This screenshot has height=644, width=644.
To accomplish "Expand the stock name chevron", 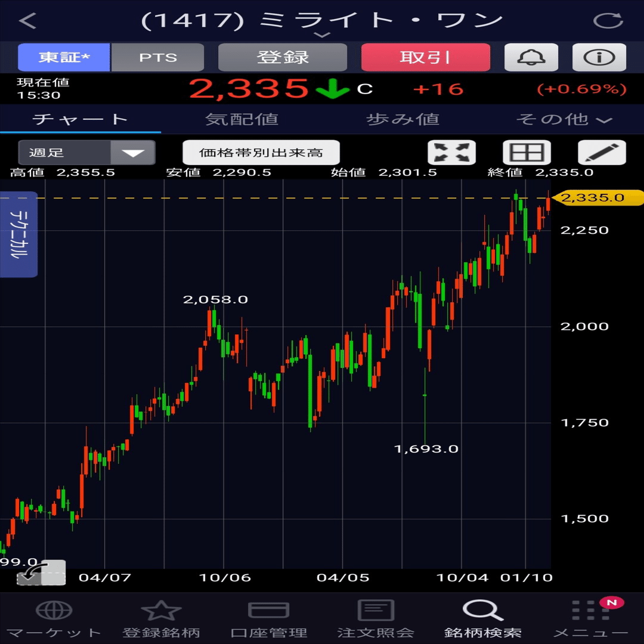I will [323, 35].
